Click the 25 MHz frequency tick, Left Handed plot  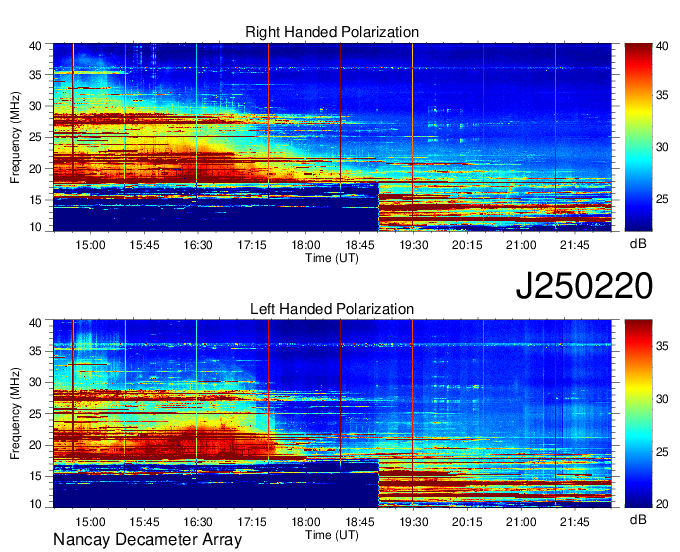pos(36,414)
